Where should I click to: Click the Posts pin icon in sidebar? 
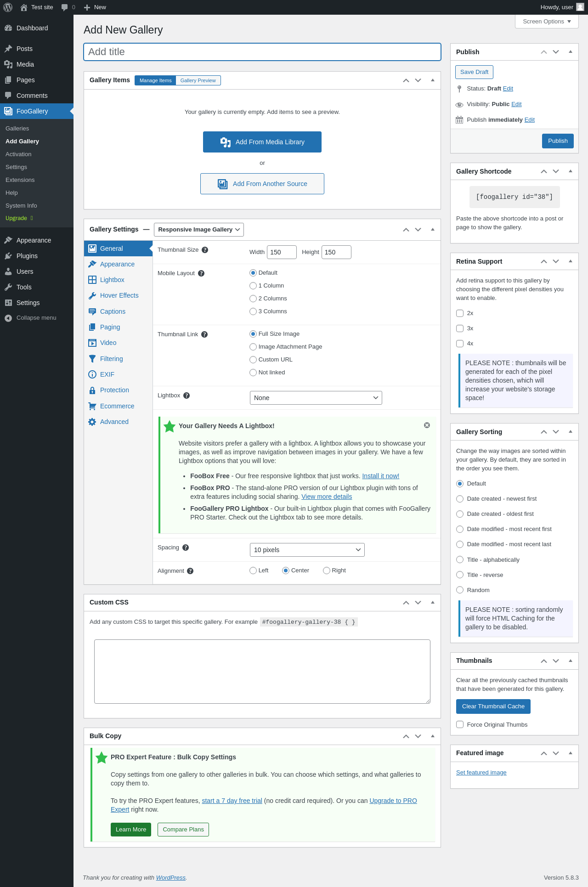click(x=8, y=49)
